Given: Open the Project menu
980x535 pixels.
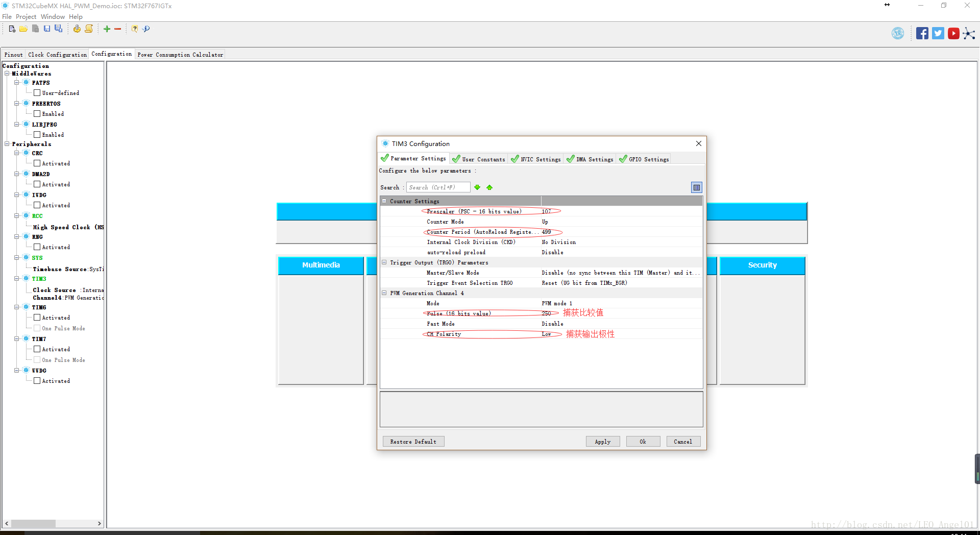Looking at the screenshot, I should [26, 16].
